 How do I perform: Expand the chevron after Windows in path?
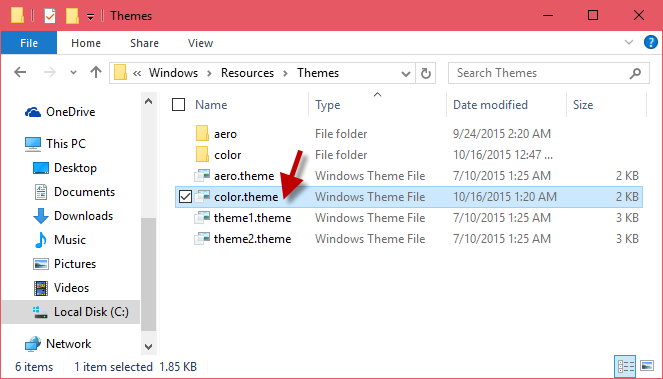(x=209, y=73)
